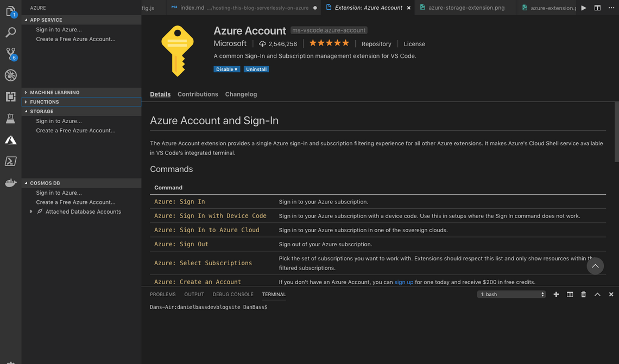This screenshot has height=364, width=619.
Task: Close the Extension: Azure Account tab
Action: 408,8
